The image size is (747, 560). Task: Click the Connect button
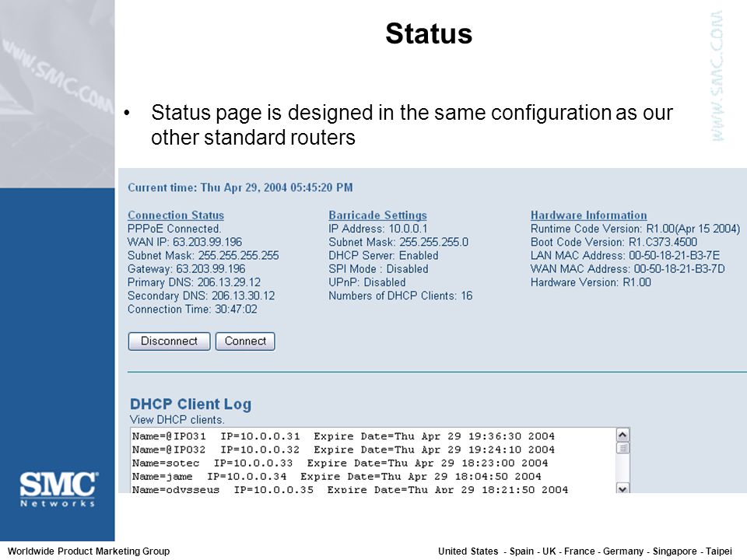(x=245, y=341)
